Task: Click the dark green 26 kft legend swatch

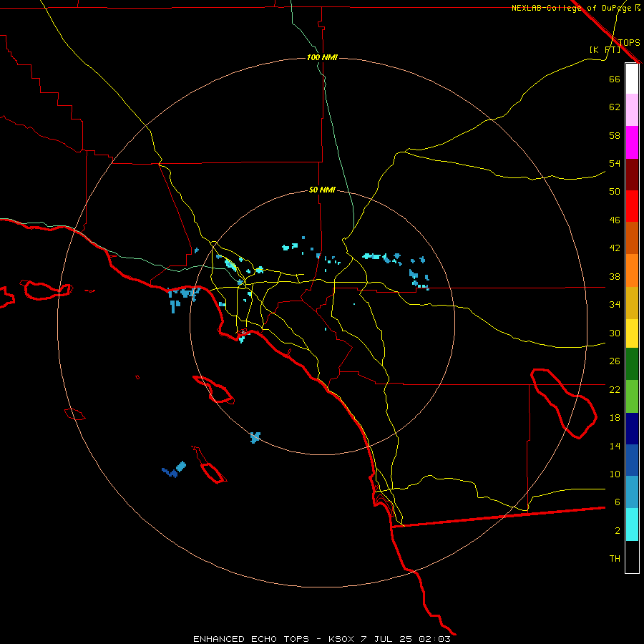Action: point(632,364)
